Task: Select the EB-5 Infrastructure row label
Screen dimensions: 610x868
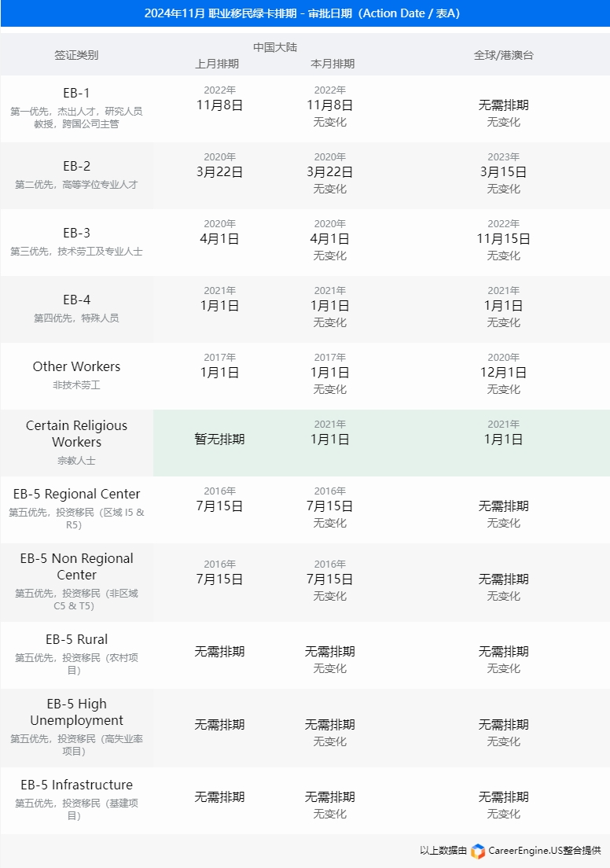Action: [x=76, y=785]
